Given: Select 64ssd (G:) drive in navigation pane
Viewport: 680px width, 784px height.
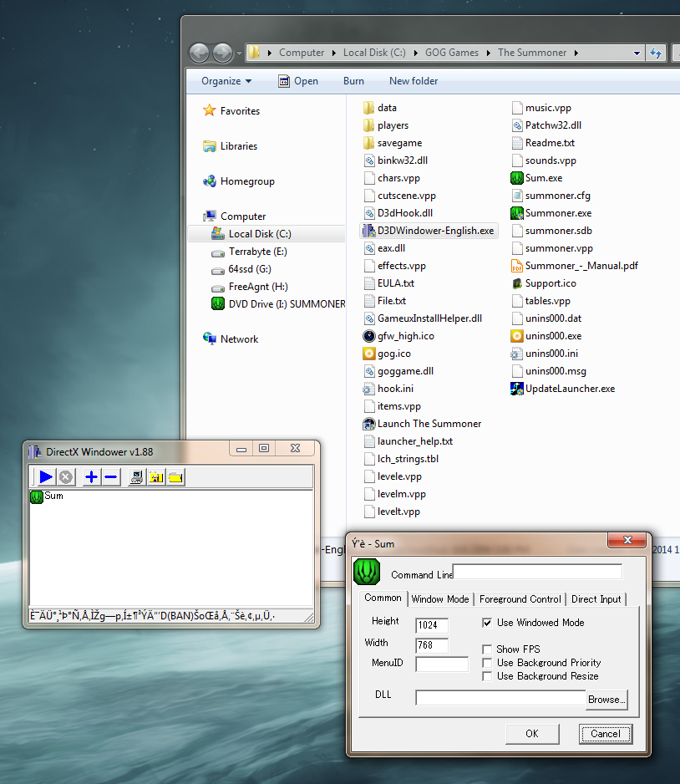Looking at the screenshot, I should (241, 269).
